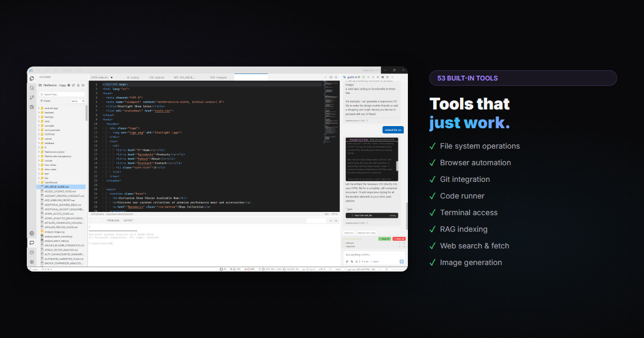Close the AI chat panel with X

point(392,77)
